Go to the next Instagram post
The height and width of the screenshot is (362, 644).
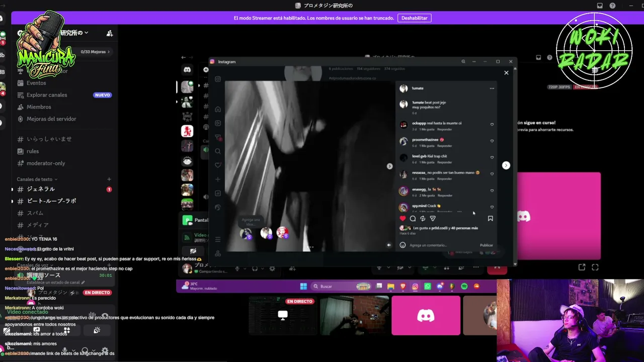click(506, 165)
